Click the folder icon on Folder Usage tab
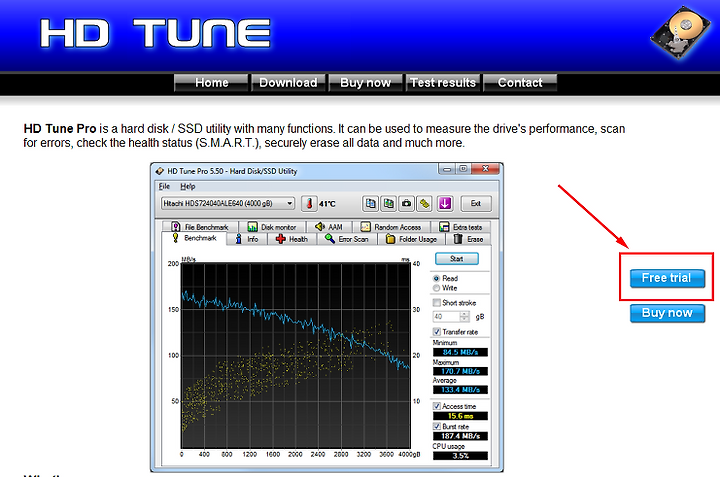 390,239
